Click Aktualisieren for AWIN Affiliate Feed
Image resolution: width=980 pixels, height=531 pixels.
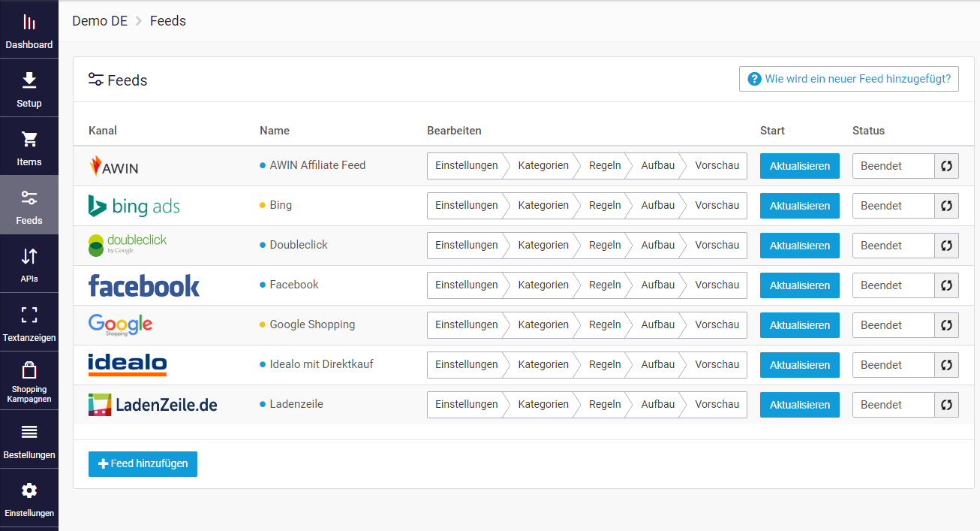(x=800, y=166)
